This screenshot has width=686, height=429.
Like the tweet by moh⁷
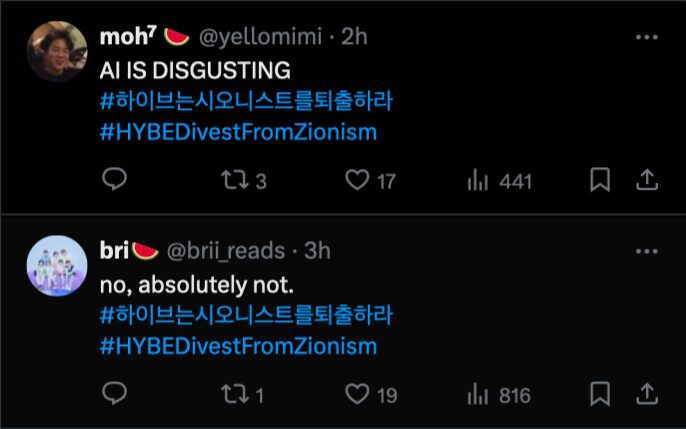[357, 180]
